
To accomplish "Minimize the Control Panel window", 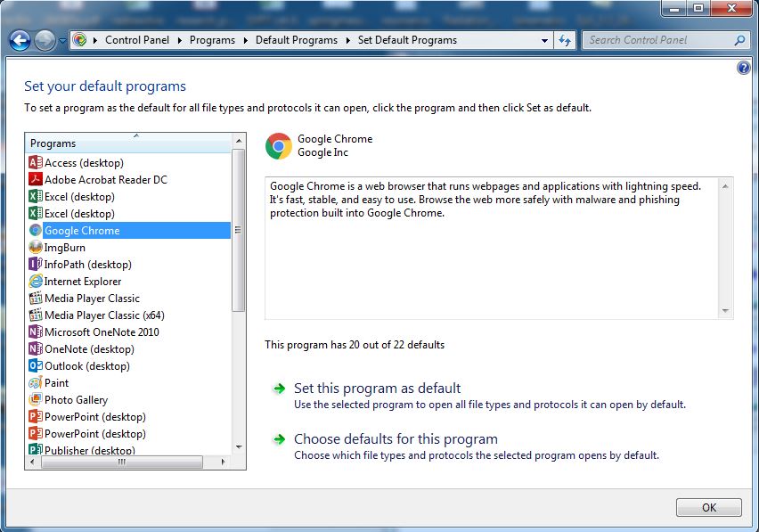I will tap(674, 9).
